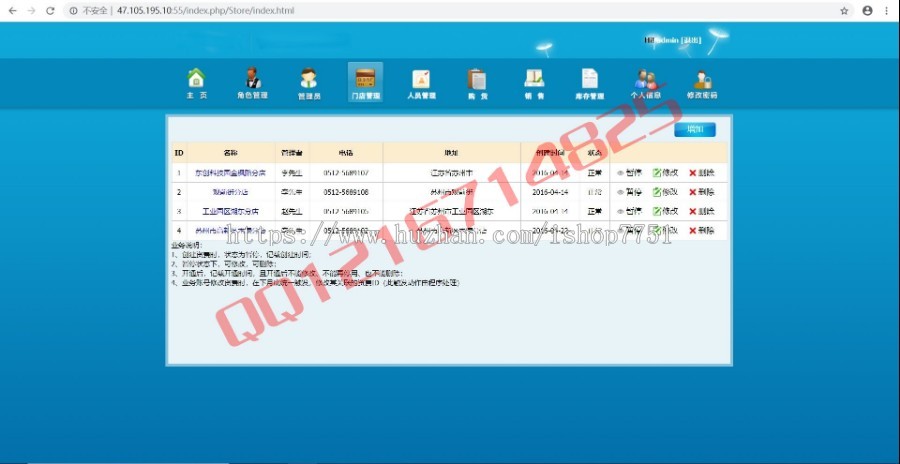The image size is (900, 464).
Task: Open 个人信息 personal info
Action: 646,84
